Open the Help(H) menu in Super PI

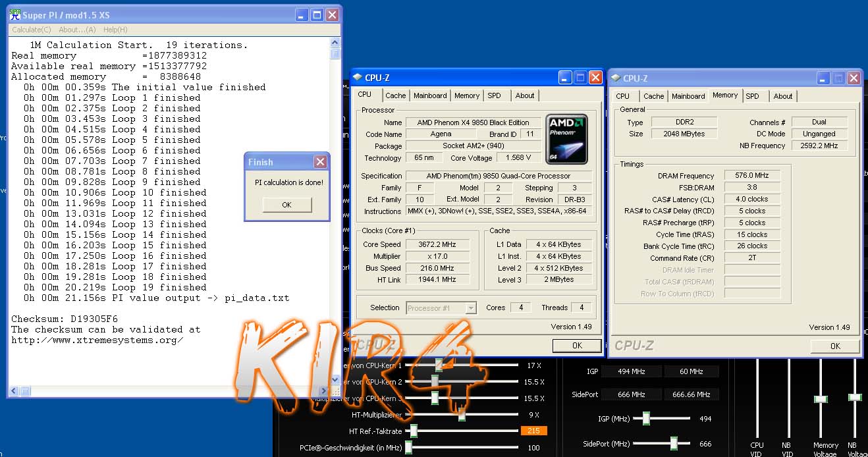click(115, 30)
